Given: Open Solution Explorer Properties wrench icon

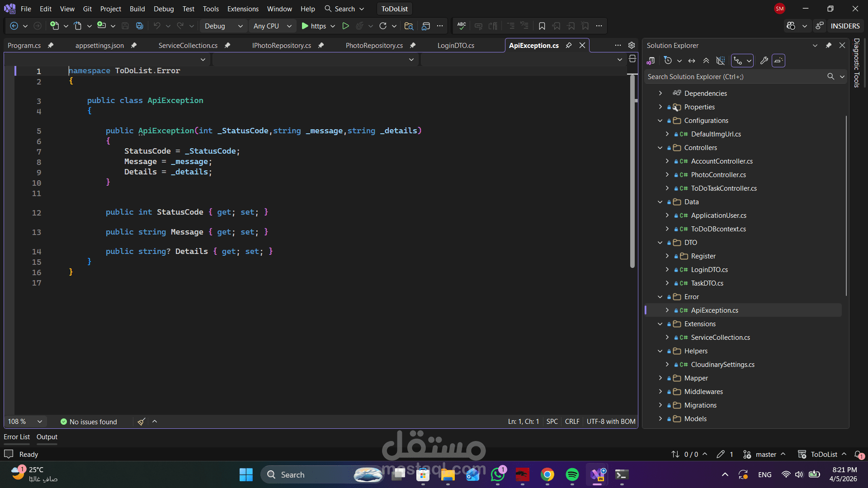Looking at the screenshot, I should [x=764, y=61].
